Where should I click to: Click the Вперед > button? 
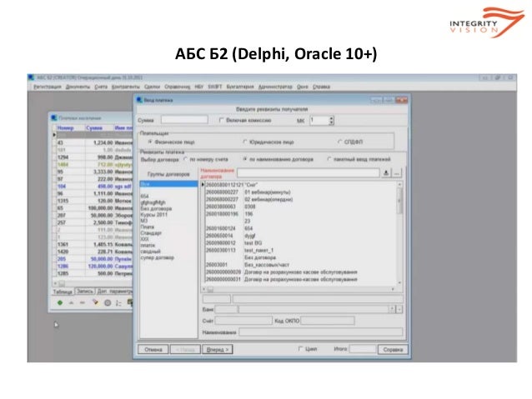point(217,349)
